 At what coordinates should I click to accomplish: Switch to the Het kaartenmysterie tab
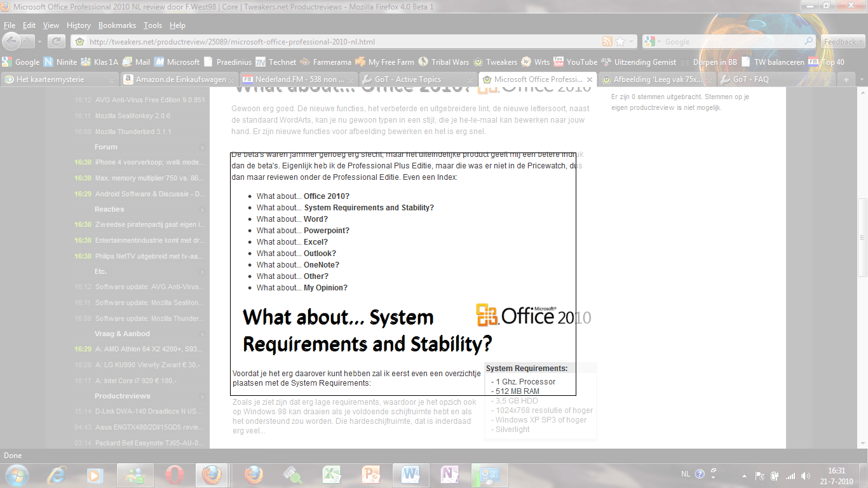[60, 79]
